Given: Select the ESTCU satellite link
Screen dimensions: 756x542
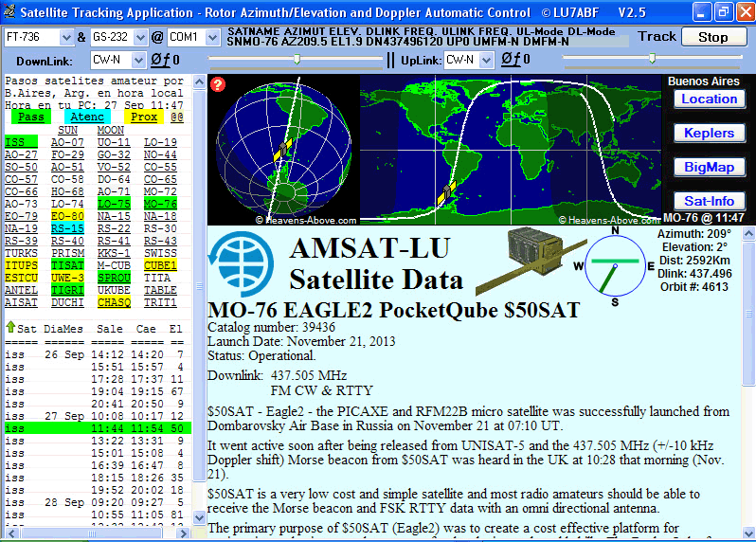Looking at the screenshot, I should coord(21,278).
